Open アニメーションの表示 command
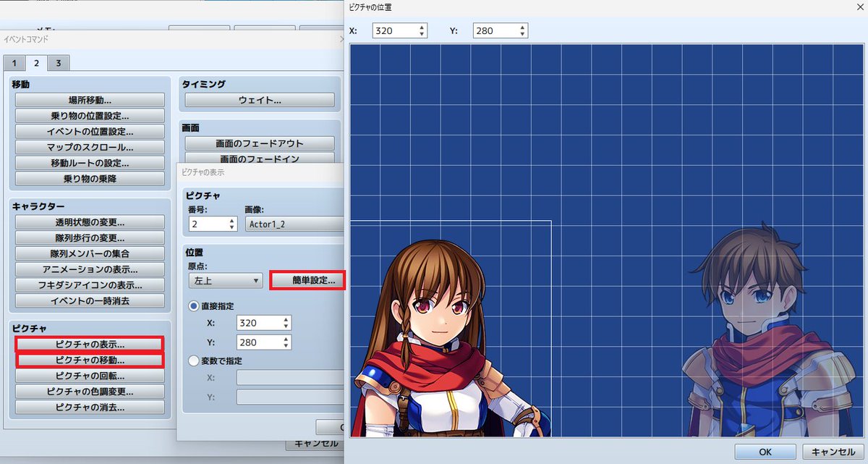868x464 pixels. tap(90, 269)
